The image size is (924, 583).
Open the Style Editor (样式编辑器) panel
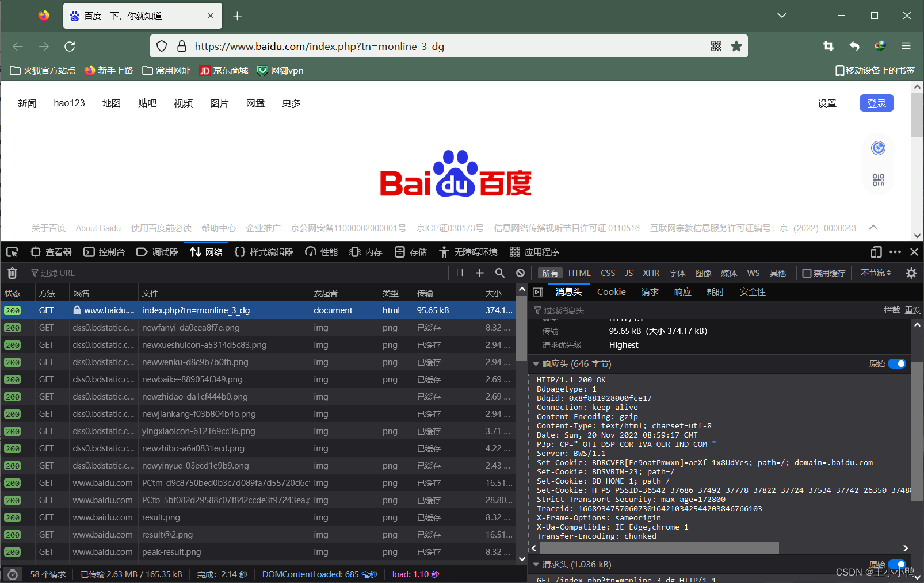264,252
